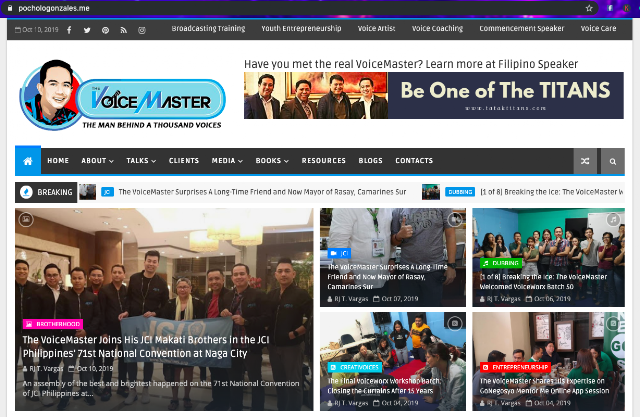Open the pink Brotherhood category tag

[53, 324]
